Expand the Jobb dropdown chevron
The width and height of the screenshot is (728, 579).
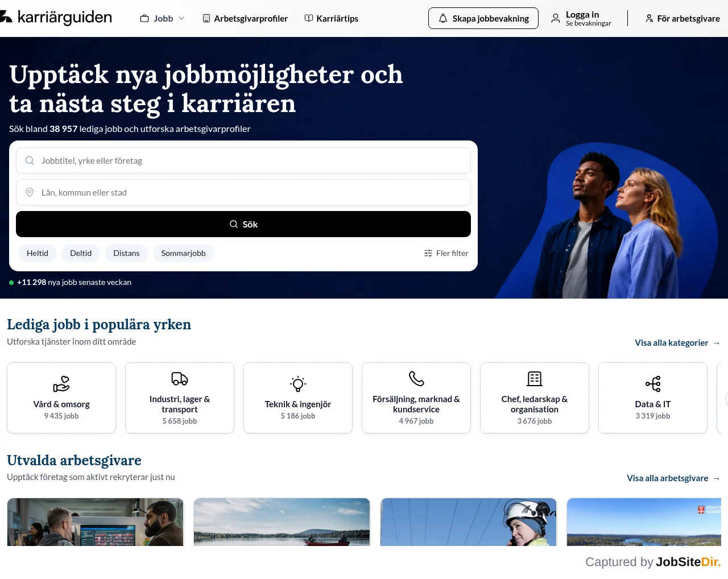tap(181, 18)
